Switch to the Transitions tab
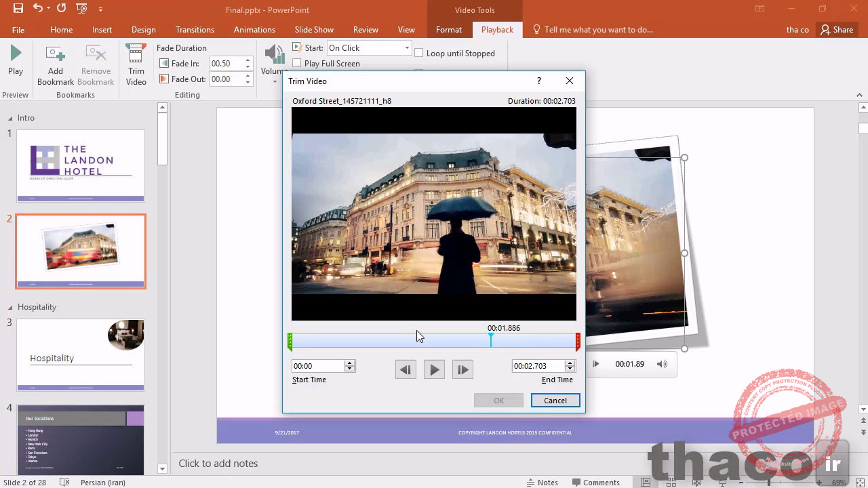Image resolution: width=868 pixels, height=488 pixels. point(195,30)
